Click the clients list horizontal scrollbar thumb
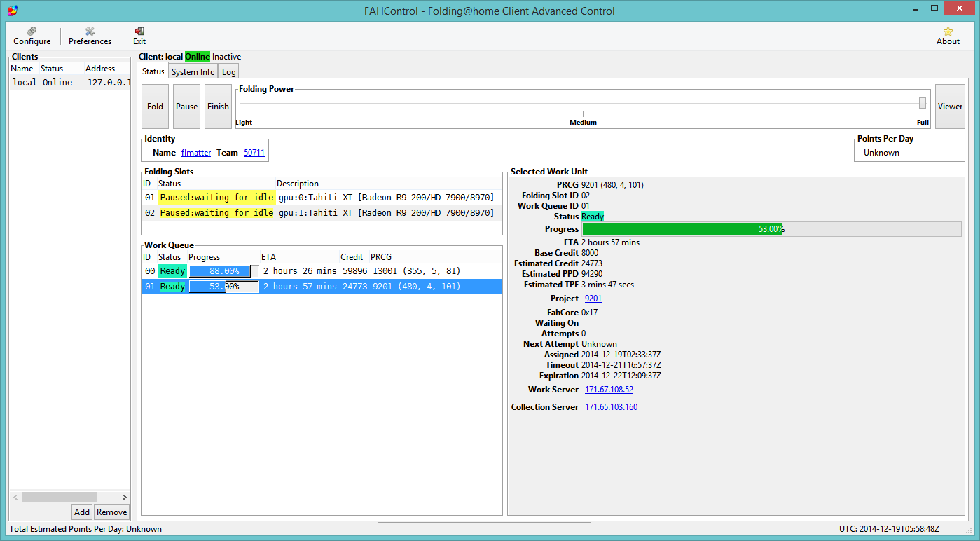The height and width of the screenshot is (541, 980). pyautogui.click(x=59, y=497)
